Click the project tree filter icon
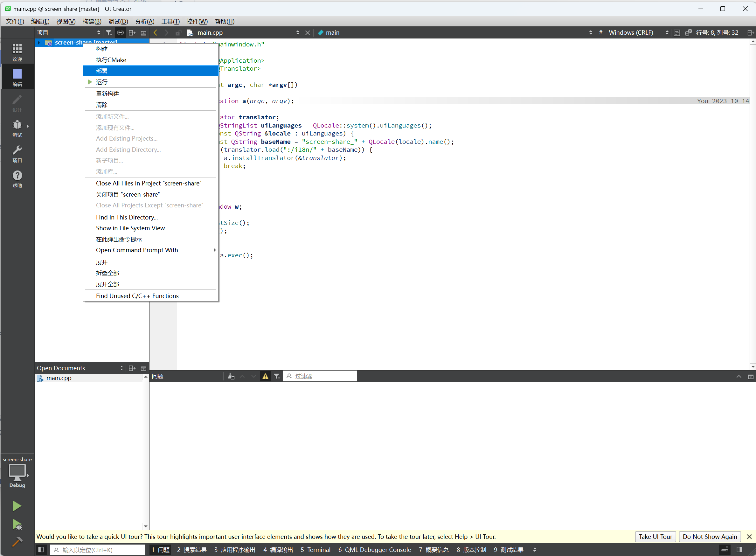The width and height of the screenshot is (756, 556). [x=109, y=33]
